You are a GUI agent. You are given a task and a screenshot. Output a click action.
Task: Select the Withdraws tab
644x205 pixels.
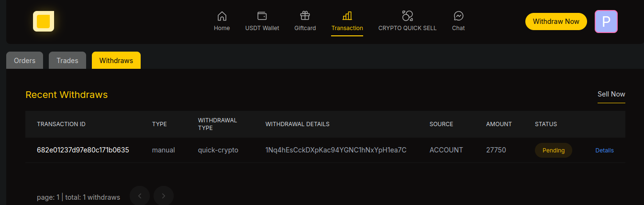click(x=116, y=61)
